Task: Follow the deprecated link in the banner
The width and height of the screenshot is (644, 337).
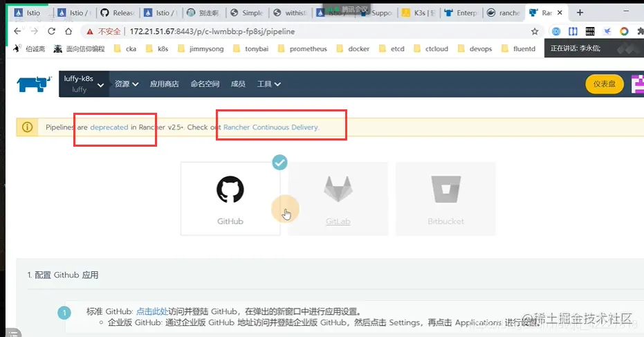Action: (x=109, y=127)
